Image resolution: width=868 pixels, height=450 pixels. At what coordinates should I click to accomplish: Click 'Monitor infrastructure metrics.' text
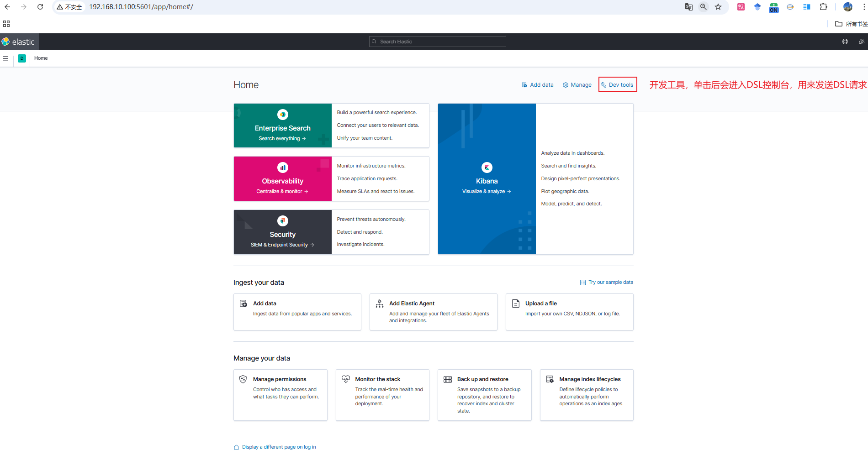click(371, 166)
